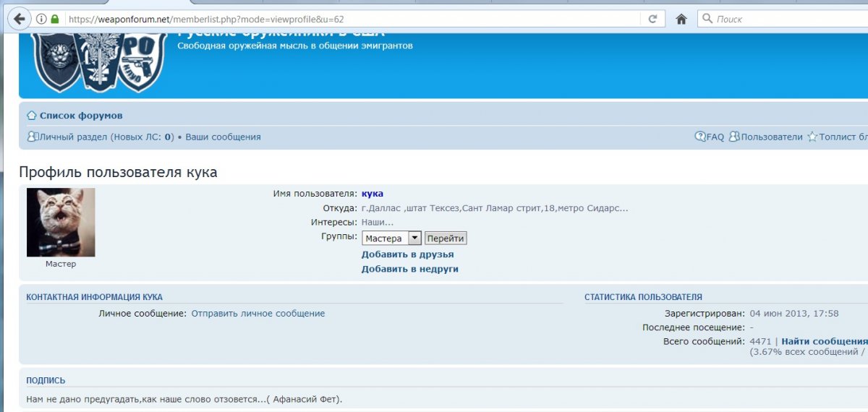Click Добавить в друзья link
The width and height of the screenshot is (868, 412).
click(408, 254)
